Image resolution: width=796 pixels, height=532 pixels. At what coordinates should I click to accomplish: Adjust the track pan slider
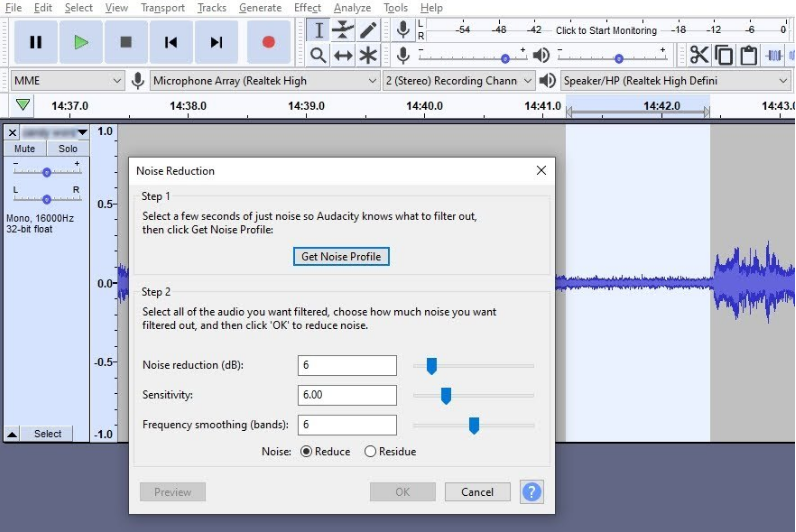47,199
